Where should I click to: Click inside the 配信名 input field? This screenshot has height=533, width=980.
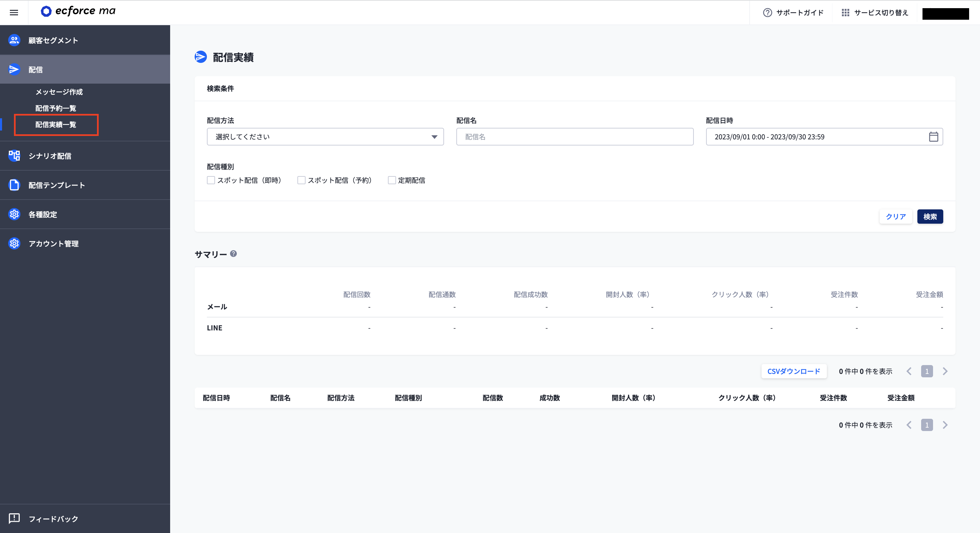point(574,137)
